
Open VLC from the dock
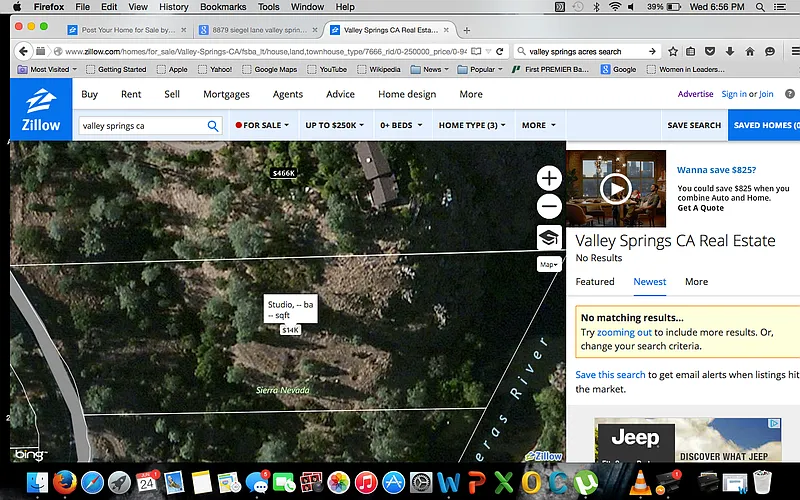pos(640,483)
